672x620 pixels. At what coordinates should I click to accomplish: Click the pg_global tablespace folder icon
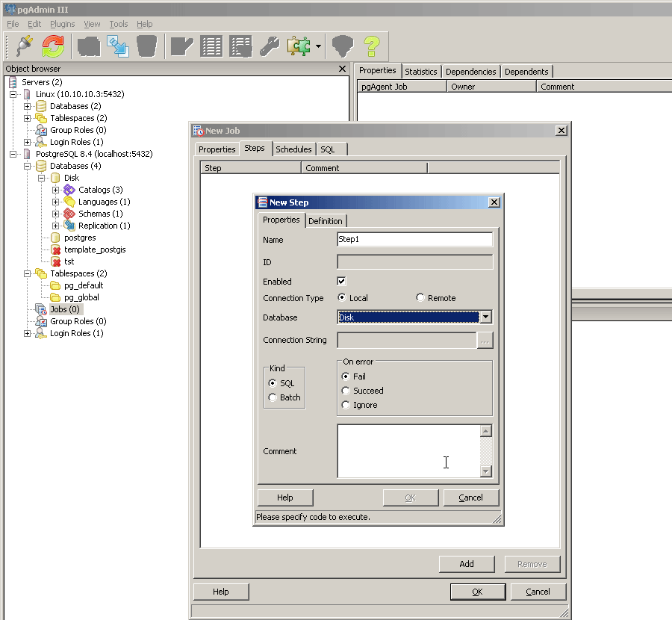point(55,297)
